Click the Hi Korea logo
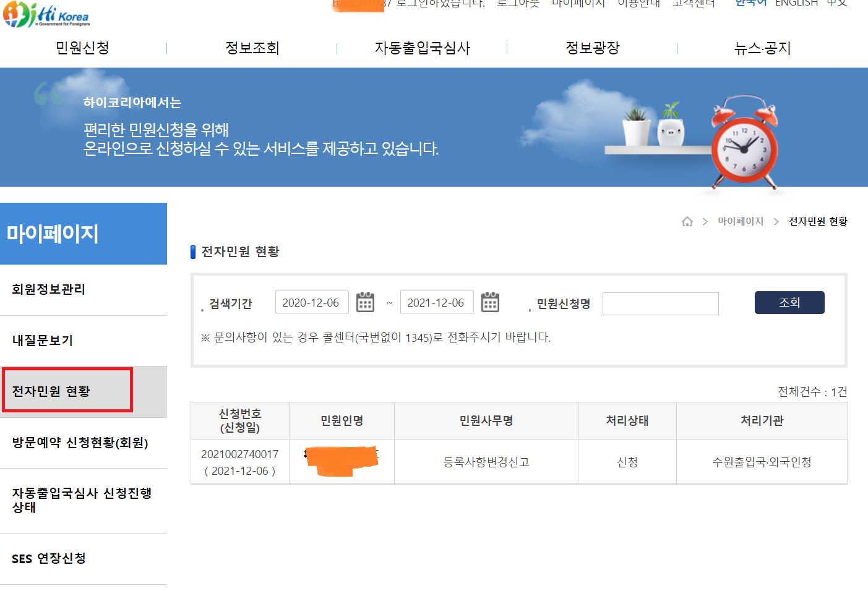The image size is (868, 591). pyautogui.click(x=46, y=15)
